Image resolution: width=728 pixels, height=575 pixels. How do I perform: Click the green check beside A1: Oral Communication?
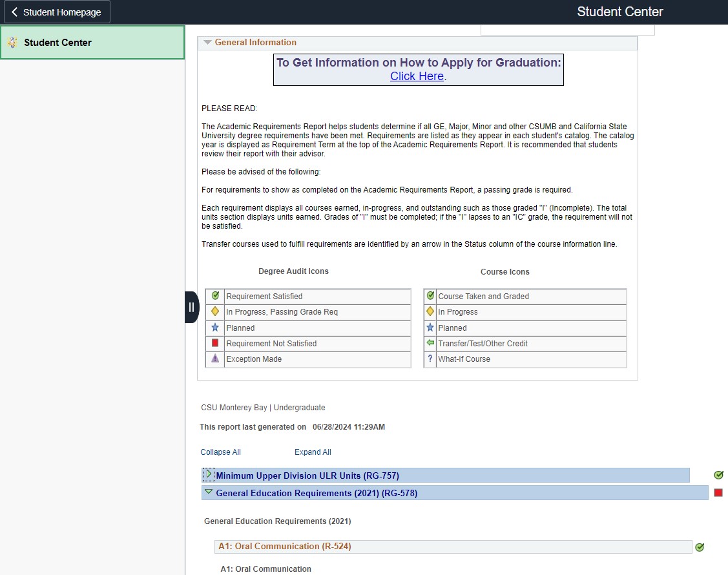tap(700, 547)
